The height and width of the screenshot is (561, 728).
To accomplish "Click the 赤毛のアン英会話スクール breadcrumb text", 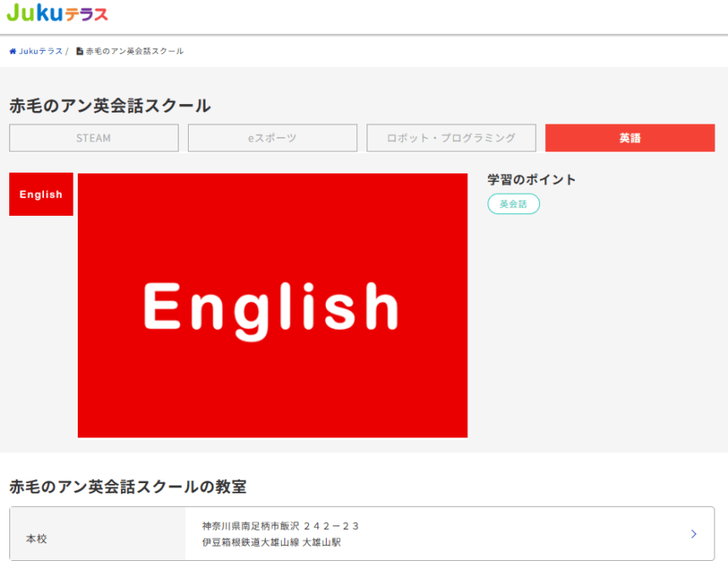I will pos(135,52).
